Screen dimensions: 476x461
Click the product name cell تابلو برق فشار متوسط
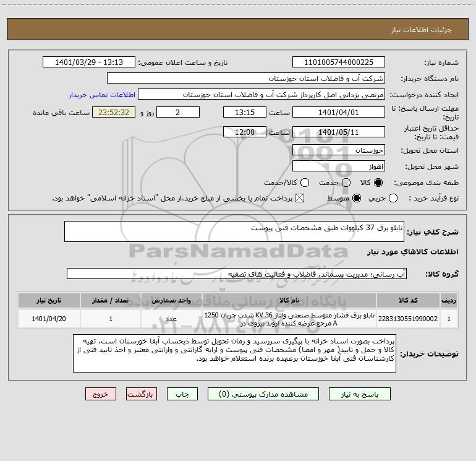(289, 319)
